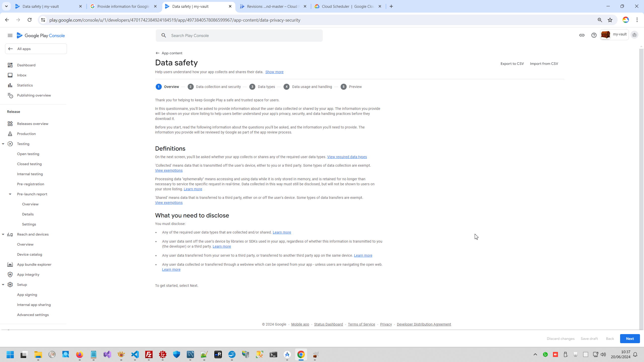This screenshot has width=644, height=362.
Task: Bookmark this page with star icon
Action: click(610, 20)
